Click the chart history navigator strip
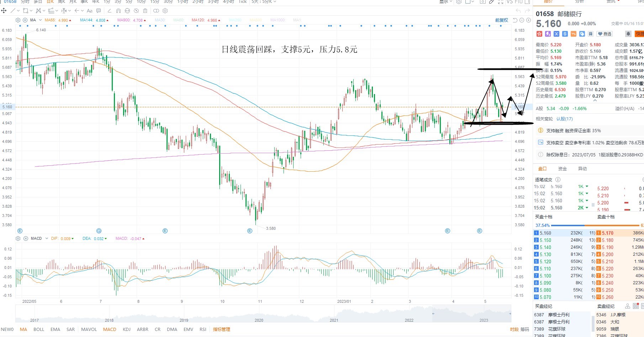This screenshot has height=337, width=644. pos(263,314)
